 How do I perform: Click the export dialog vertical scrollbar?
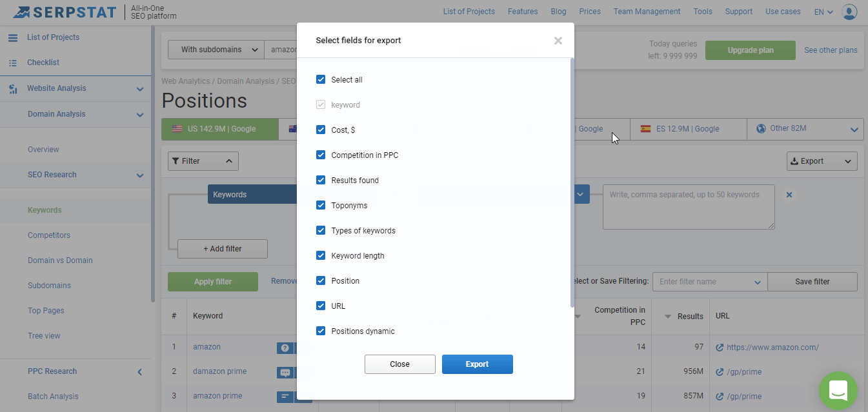point(572,182)
